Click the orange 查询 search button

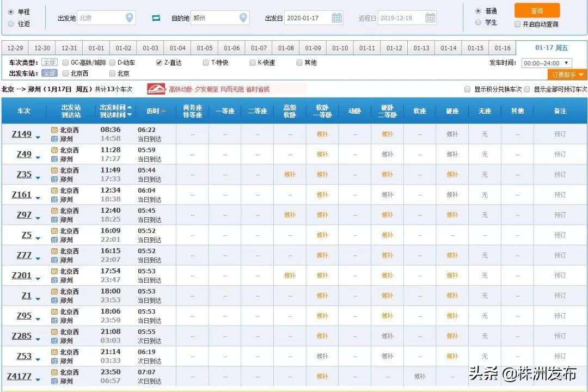[537, 10]
